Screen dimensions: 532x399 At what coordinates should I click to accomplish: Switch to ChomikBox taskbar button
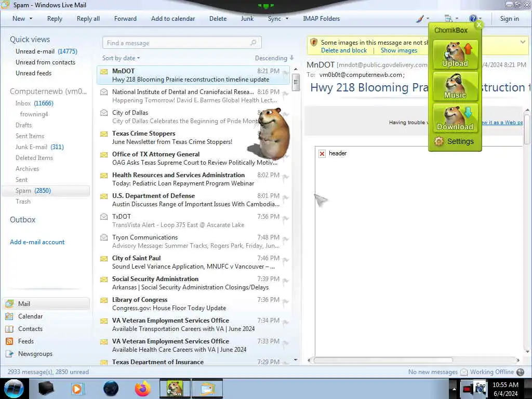tap(175, 389)
